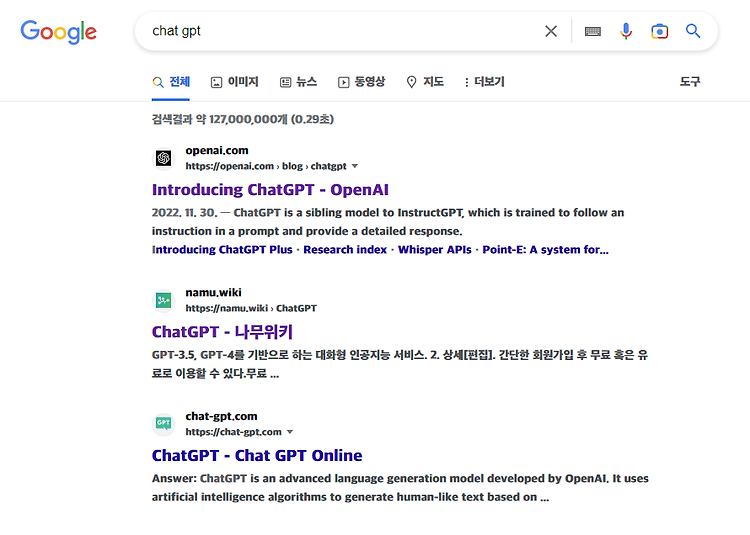Switch to the 뉴스 tab
750x535 pixels.
click(x=298, y=82)
